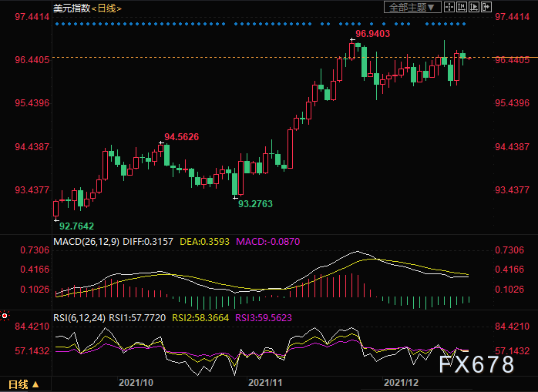This screenshot has height=392, width=538.
Task: Click the right axis 94.4387 price tick
Action: point(512,147)
